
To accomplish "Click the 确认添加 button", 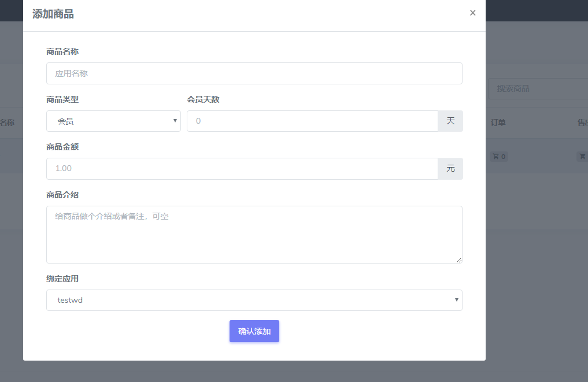I will 254,331.
